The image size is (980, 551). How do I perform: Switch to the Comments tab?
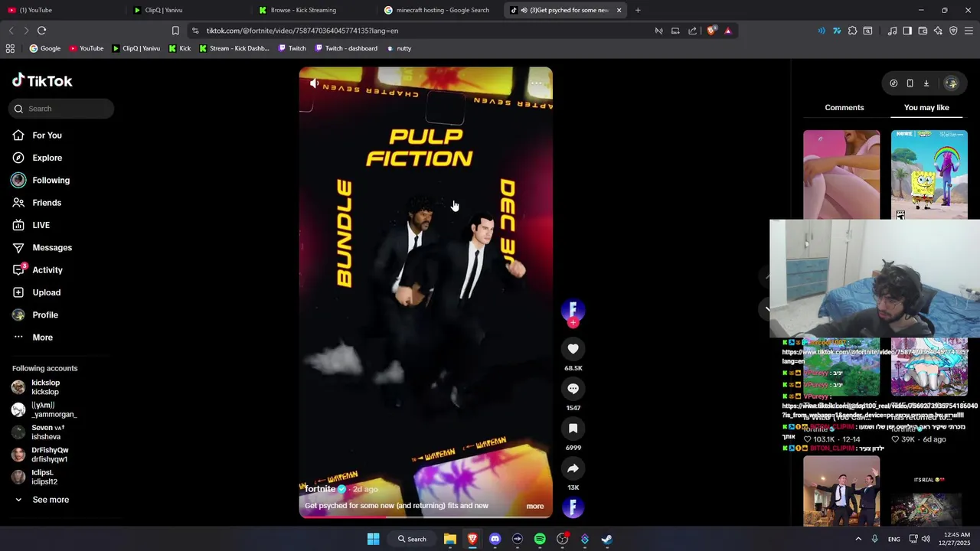click(x=844, y=108)
